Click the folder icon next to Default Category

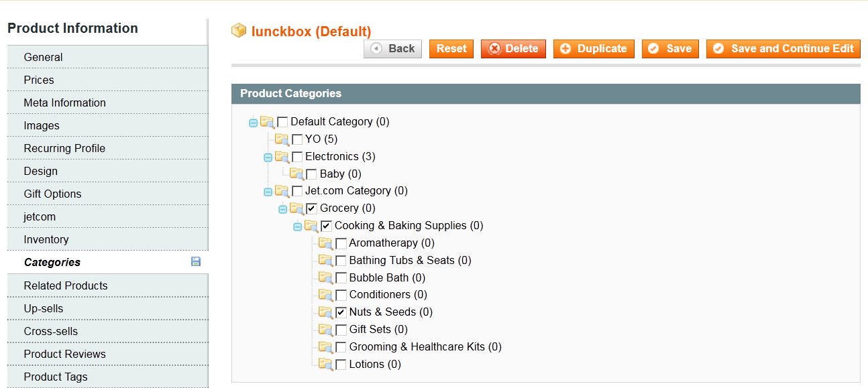click(268, 122)
